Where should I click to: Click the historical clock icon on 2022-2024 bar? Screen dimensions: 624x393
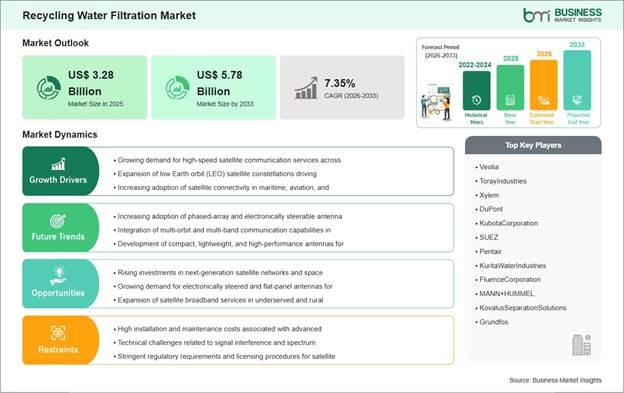click(476, 100)
